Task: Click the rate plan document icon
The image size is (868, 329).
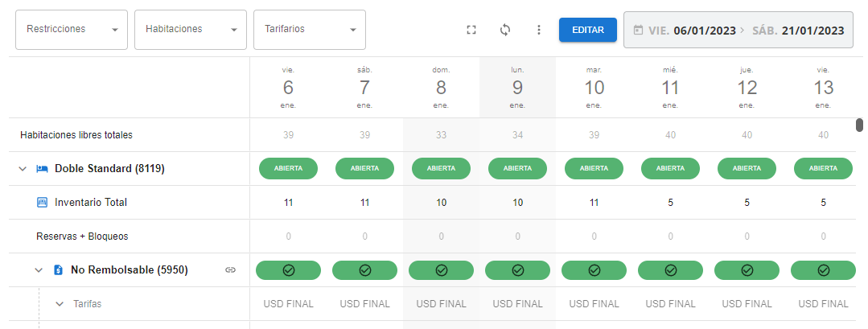Action: pyautogui.click(x=58, y=270)
